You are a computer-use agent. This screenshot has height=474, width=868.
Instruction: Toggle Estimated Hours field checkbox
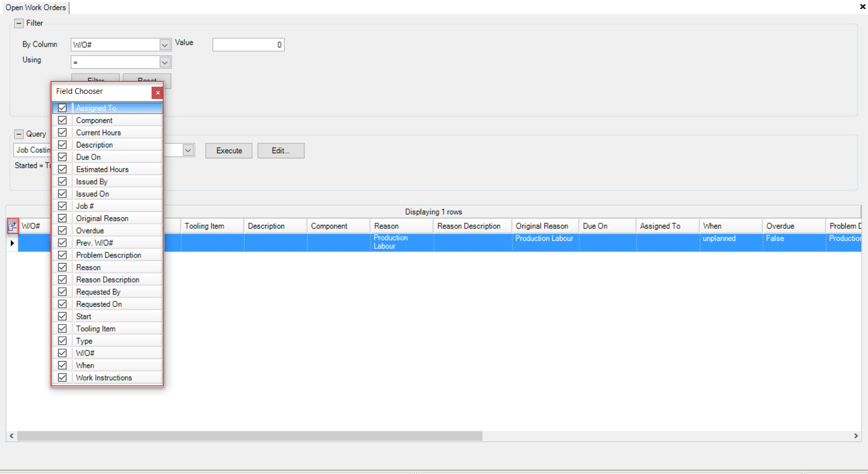click(62, 169)
